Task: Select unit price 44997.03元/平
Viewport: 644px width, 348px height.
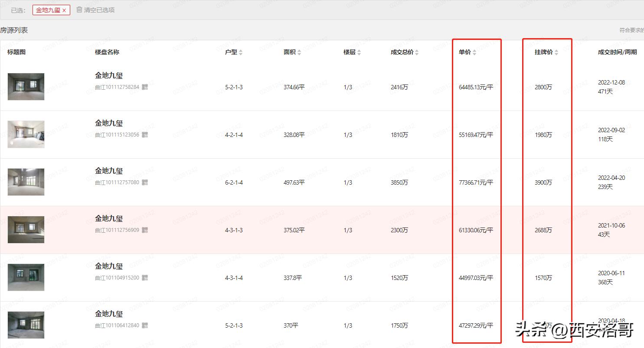Action: (x=476, y=278)
